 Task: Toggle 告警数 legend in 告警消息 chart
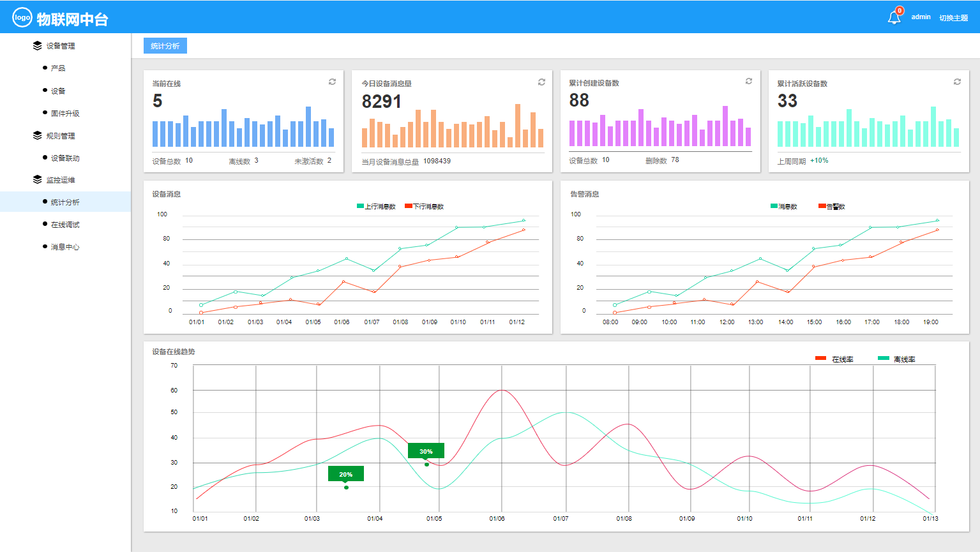click(x=831, y=206)
